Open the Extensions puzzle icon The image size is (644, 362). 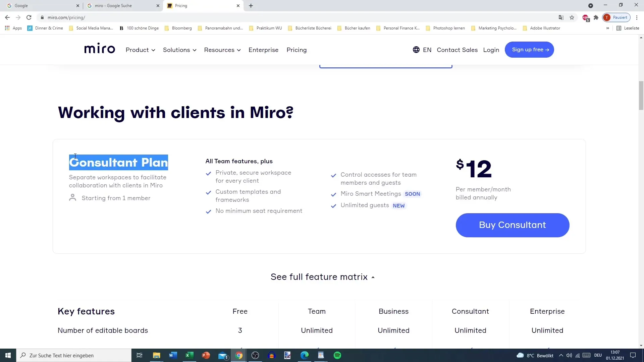pos(596,17)
